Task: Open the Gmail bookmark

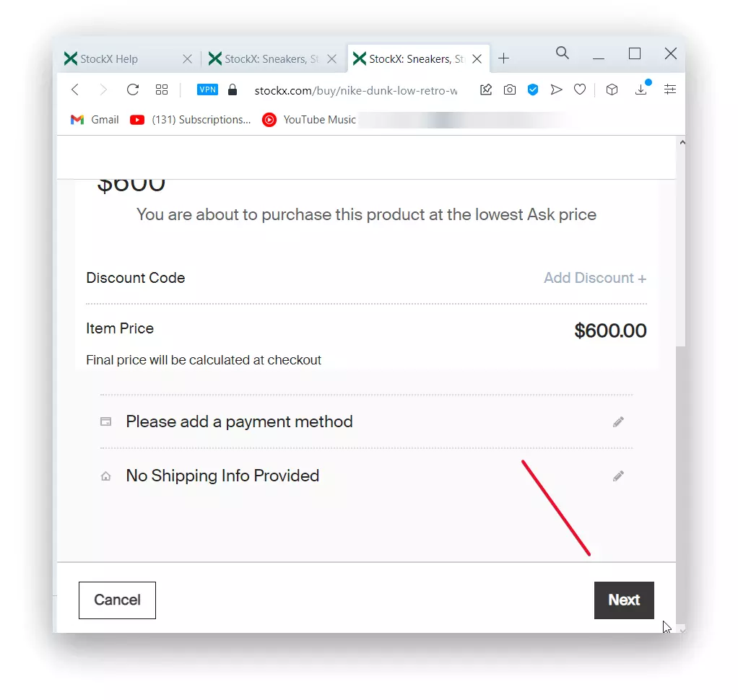Action: click(x=94, y=120)
